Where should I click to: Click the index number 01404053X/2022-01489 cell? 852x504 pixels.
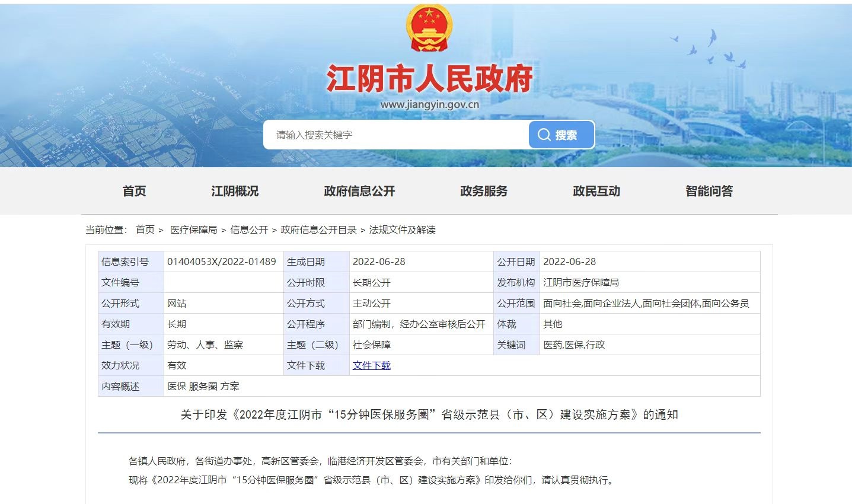coord(222,262)
